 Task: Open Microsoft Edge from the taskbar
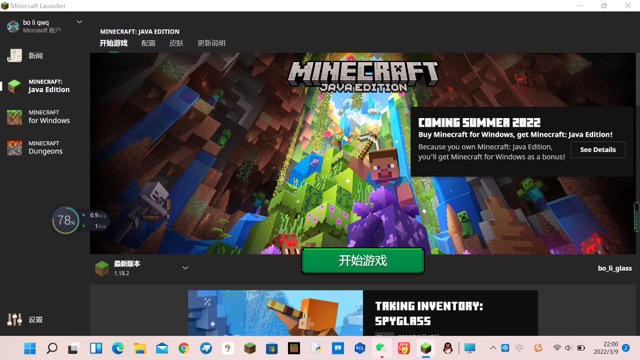(118, 348)
